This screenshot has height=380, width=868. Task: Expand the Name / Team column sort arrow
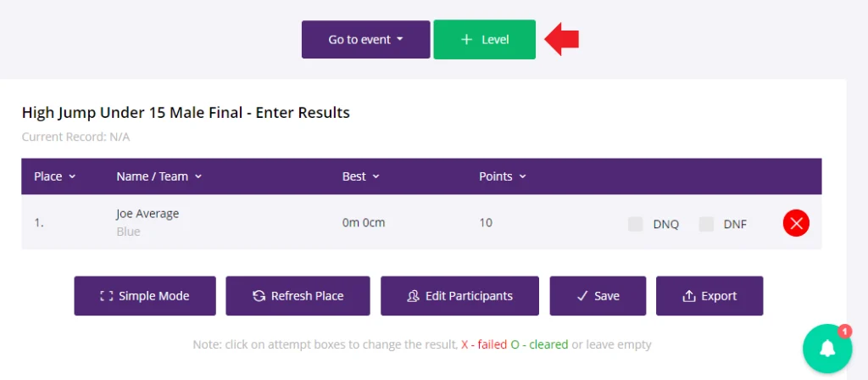(198, 176)
